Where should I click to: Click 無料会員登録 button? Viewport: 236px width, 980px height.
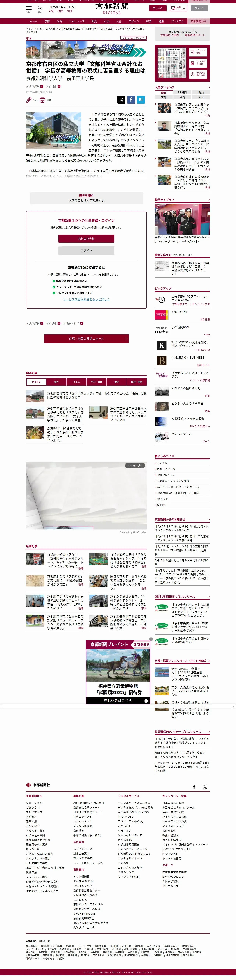[86, 239]
